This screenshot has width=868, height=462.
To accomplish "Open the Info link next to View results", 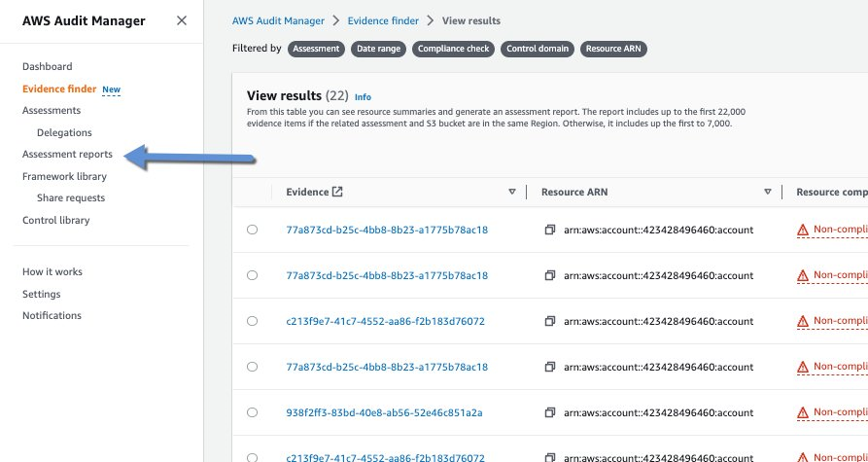I will pyautogui.click(x=364, y=97).
